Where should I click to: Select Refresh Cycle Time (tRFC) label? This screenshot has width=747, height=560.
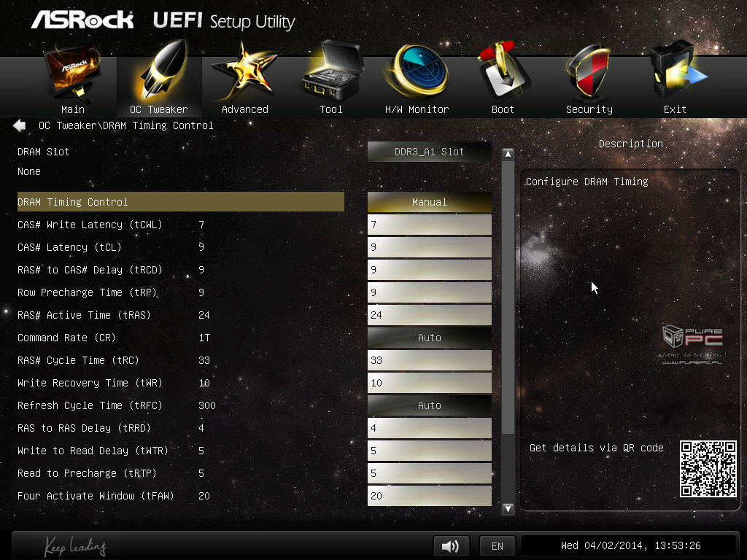90,405
